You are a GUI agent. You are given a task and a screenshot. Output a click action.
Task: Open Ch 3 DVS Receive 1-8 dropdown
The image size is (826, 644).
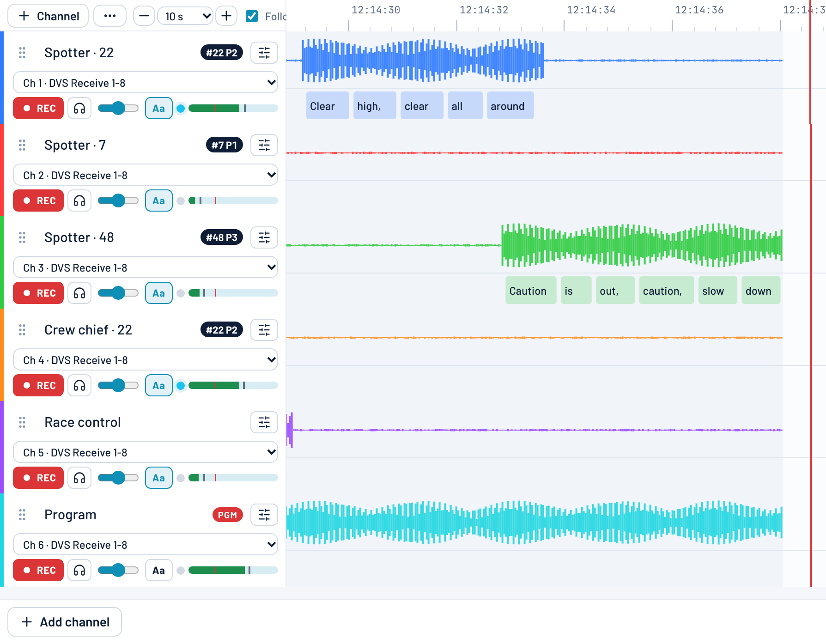pos(146,267)
